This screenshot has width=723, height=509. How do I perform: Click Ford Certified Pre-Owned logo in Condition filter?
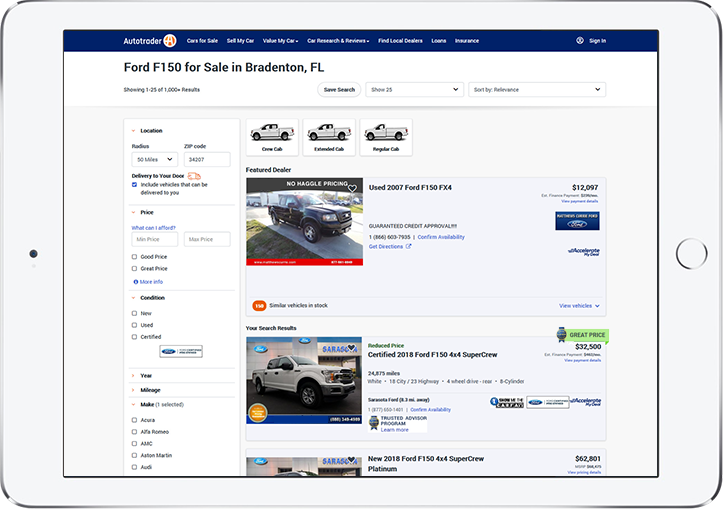point(181,351)
